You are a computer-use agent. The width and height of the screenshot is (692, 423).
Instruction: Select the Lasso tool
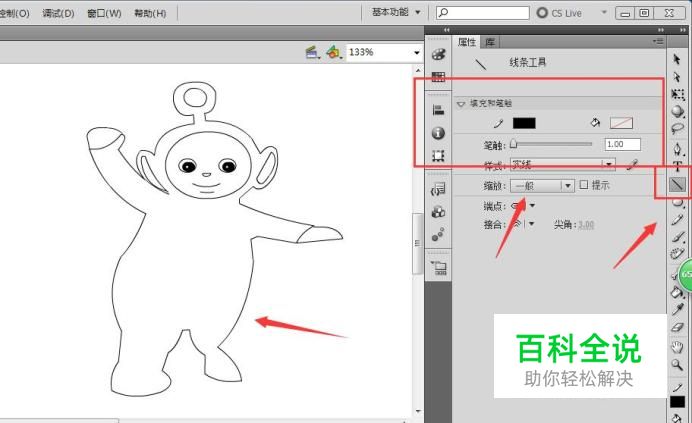point(677,128)
